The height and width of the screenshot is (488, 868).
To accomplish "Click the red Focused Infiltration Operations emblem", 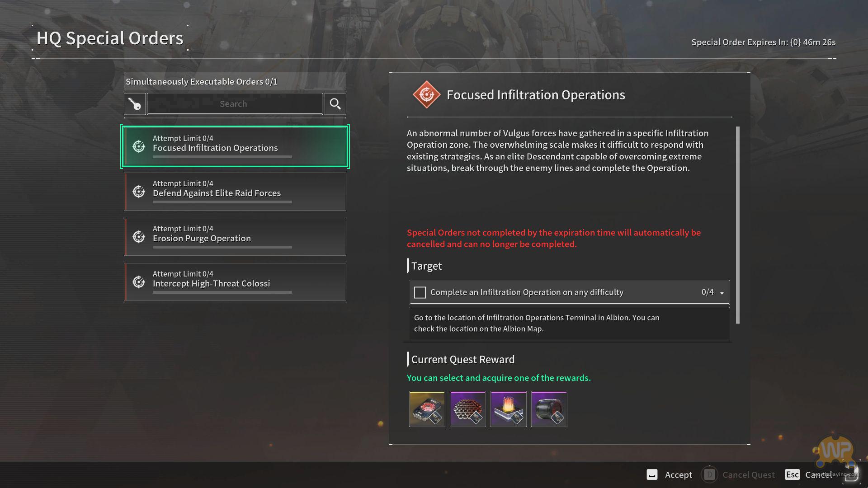I will coord(426,95).
